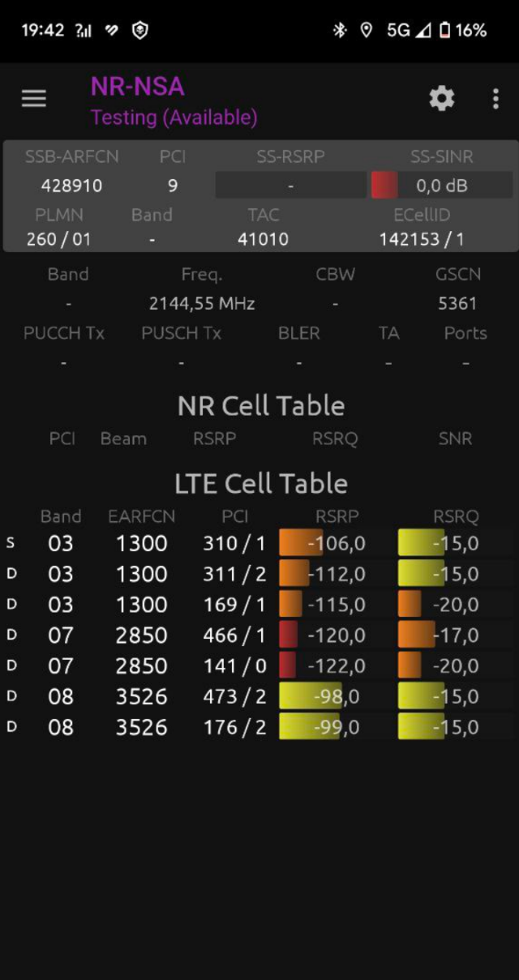Image resolution: width=519 pixels, height=980 pixels.
Task: Select LTE cell row with PCI 311 / 2
Action: tap(234, 574)
